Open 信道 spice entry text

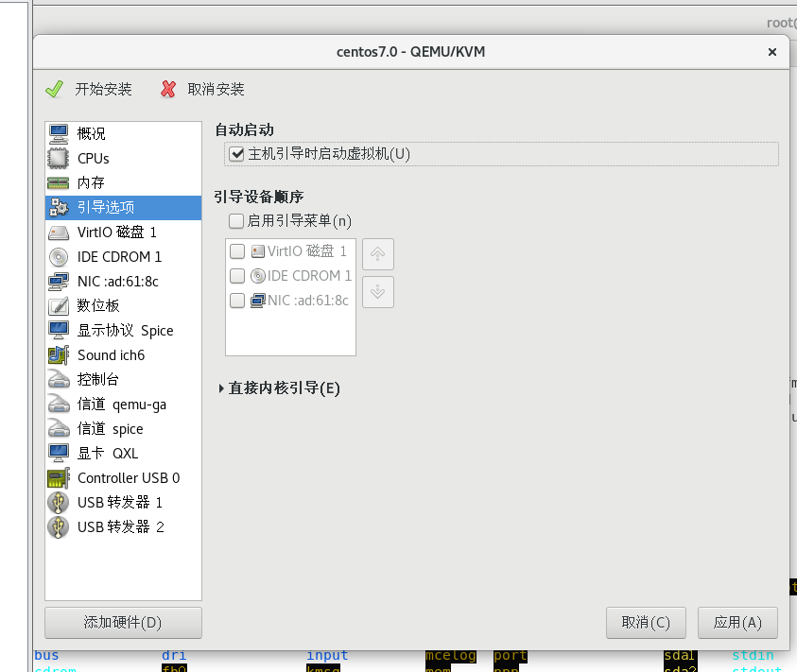tap(110, 429)
